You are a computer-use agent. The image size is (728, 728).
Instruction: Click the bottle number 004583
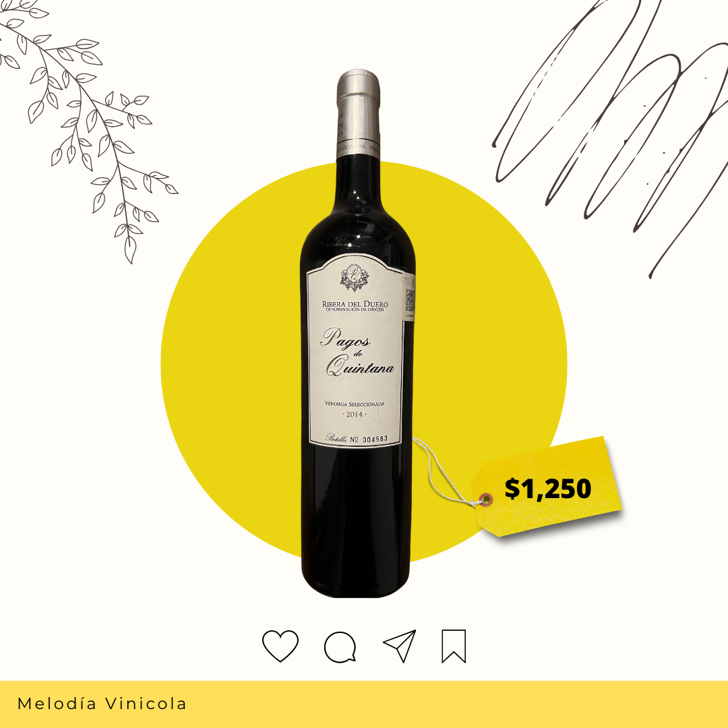click(375, 439)
